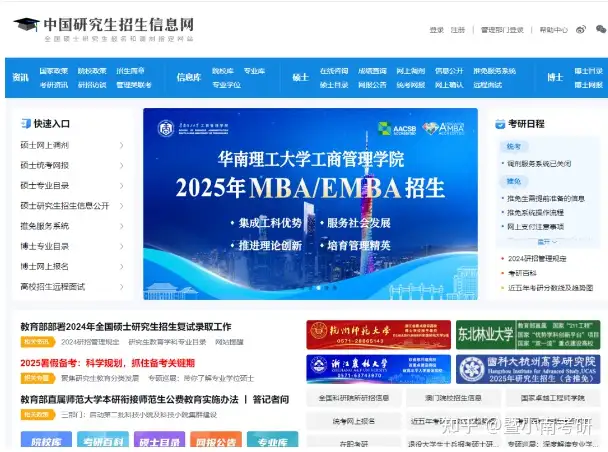
Task: Open 管理部门登录 link
Action: (x=502, y=30)
